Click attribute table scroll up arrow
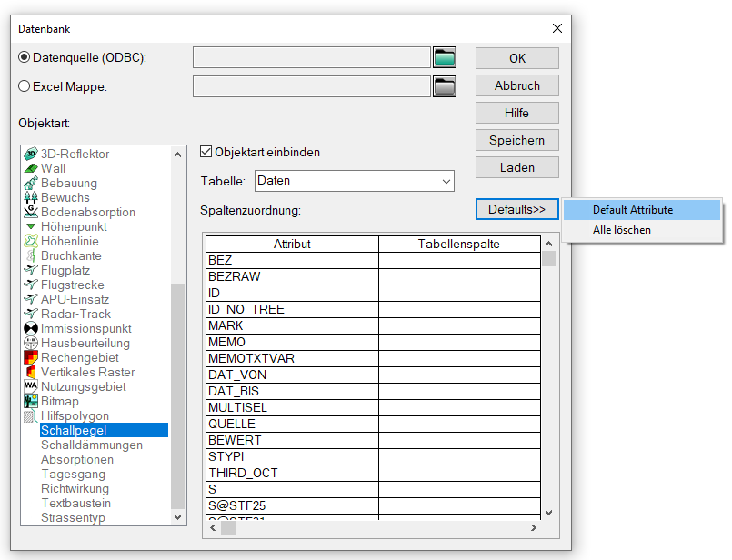This screenshot has width=732, height=560. pos(549,244)
